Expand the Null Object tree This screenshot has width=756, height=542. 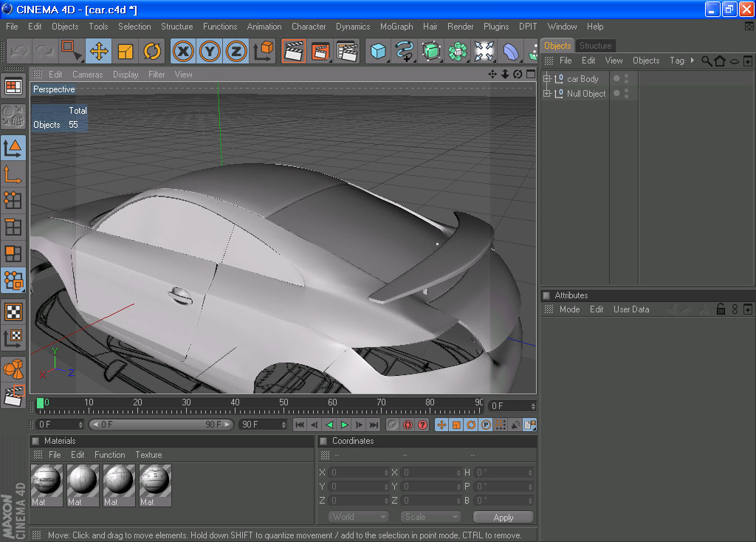coord(547,94)
